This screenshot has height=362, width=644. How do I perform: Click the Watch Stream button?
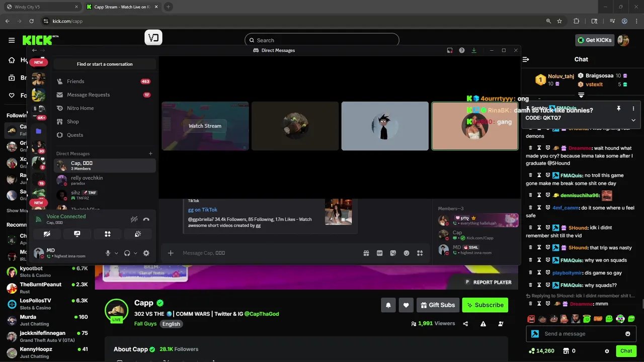tap(205, 126)
